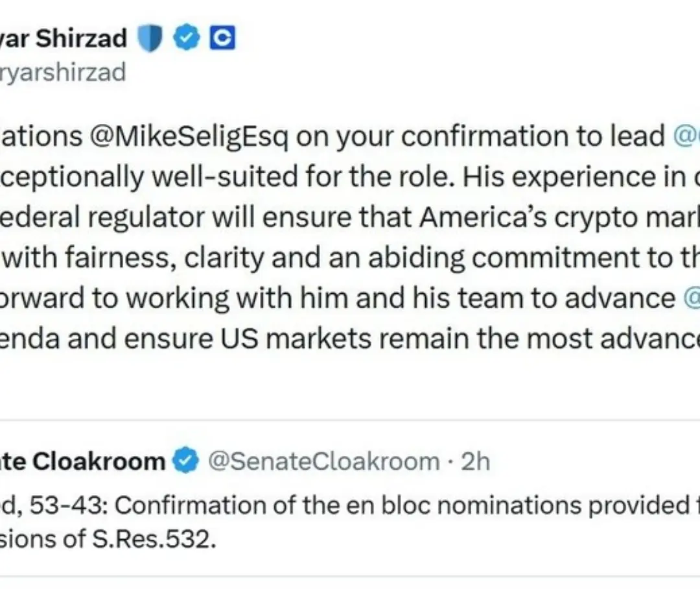Open the @ryarshirzad handle below the name
Viewport: 700px width, 589px height.
(x=64, y=72)
